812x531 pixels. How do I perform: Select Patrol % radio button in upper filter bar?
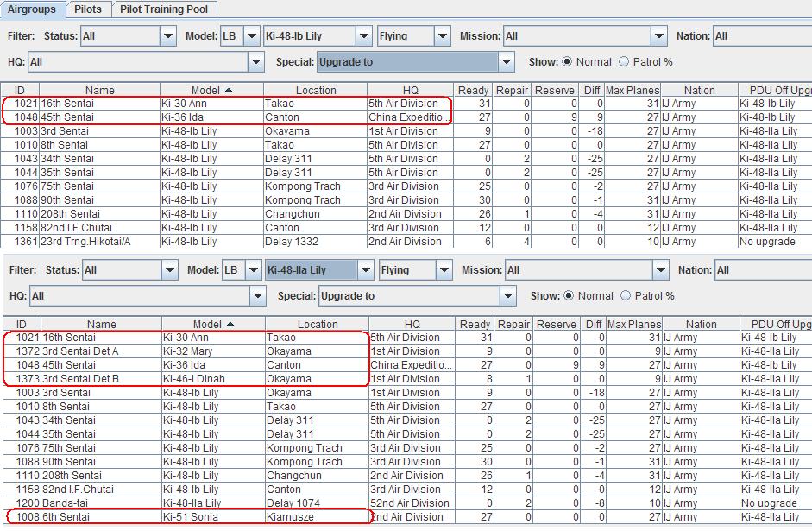click(x=624, y=61)
